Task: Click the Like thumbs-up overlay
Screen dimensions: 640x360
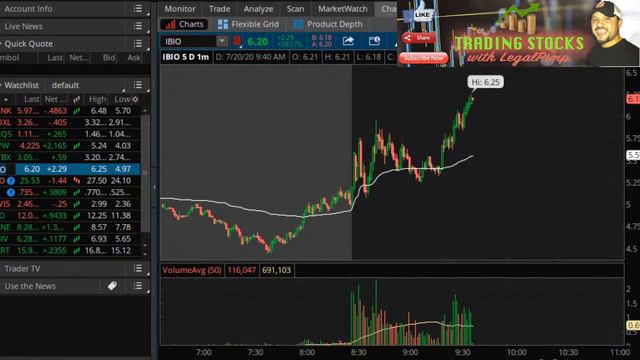Action: (418, 13)
